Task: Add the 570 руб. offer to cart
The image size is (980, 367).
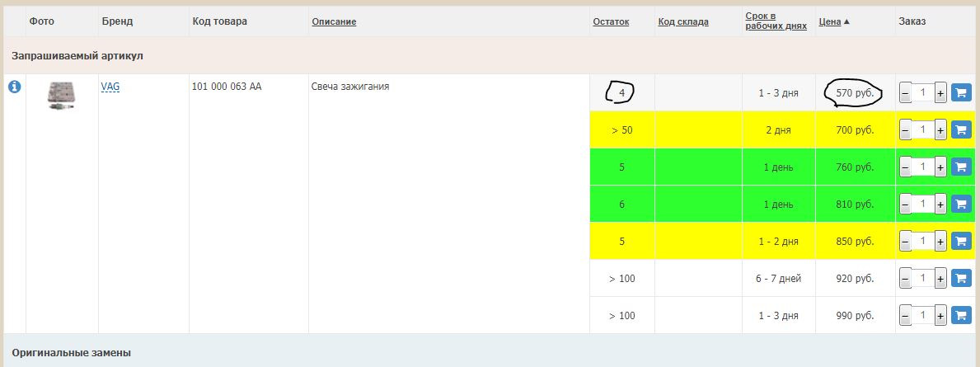Action: point(961,93)
